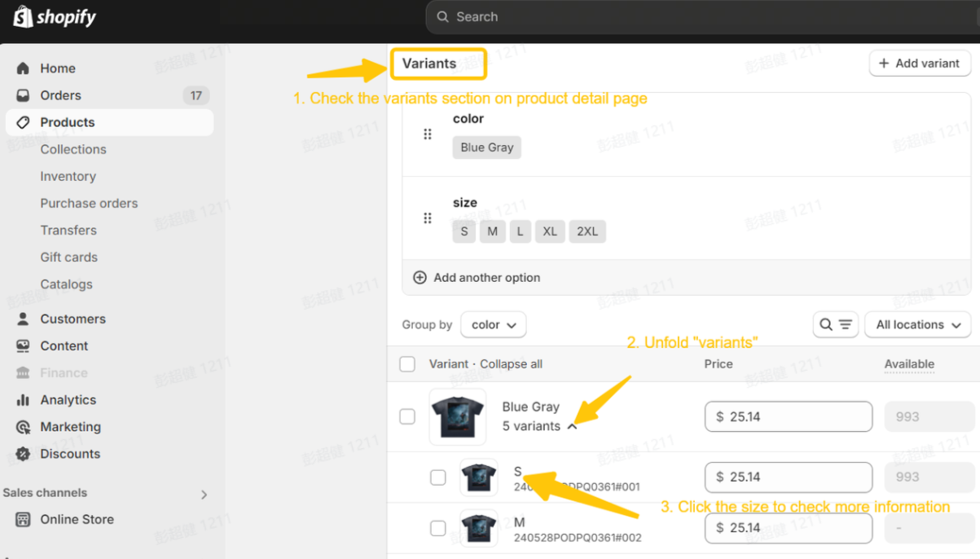
Task: Click the Customers person icon
Action: click(23, 319)
